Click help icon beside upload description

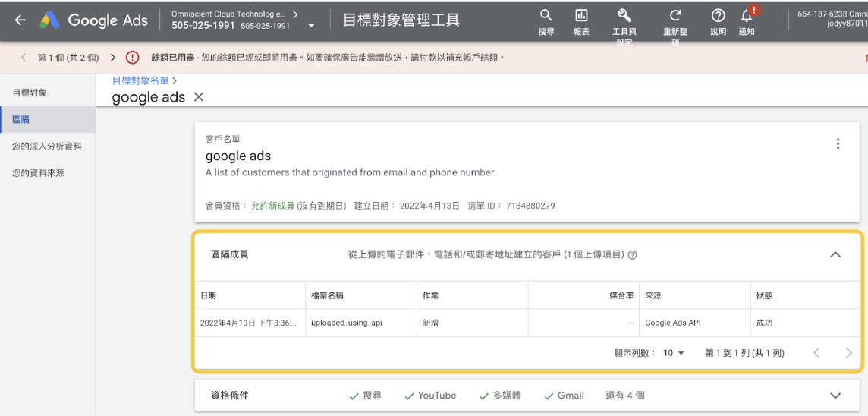[x=633, y=255]
